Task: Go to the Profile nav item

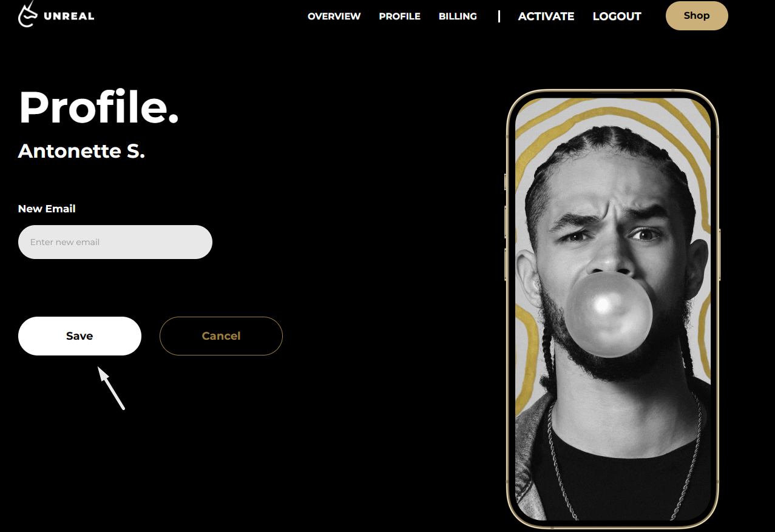Action: click(400, 16)
